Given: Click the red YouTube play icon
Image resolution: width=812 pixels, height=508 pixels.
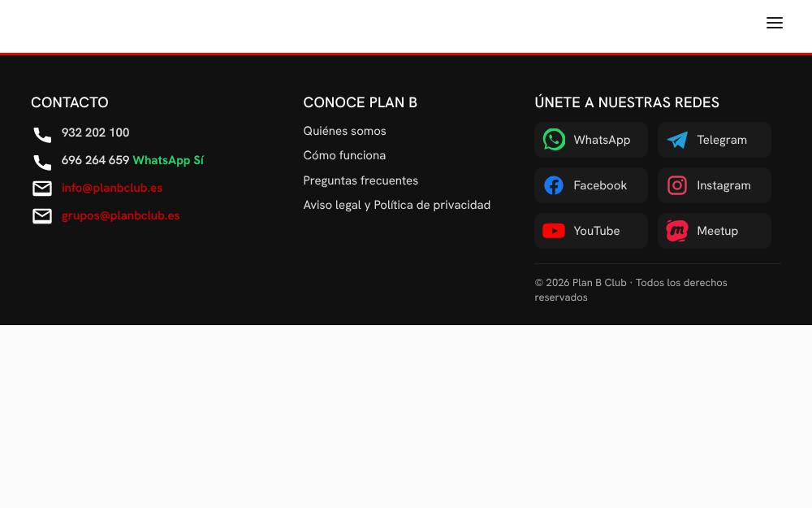Looking at the screenshot, I should (554, 231).
